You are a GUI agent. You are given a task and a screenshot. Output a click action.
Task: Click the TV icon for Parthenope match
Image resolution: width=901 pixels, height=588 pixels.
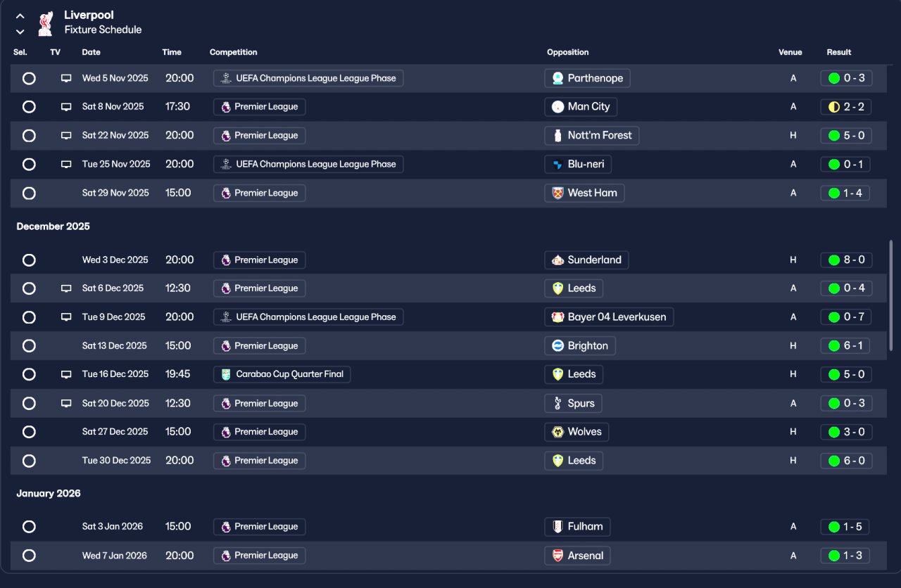(x=66, y=78)
